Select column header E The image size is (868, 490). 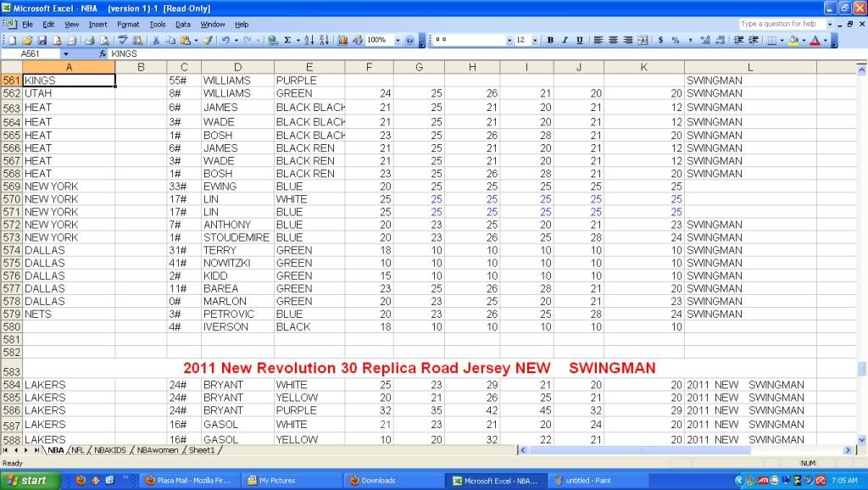point(309,67)
